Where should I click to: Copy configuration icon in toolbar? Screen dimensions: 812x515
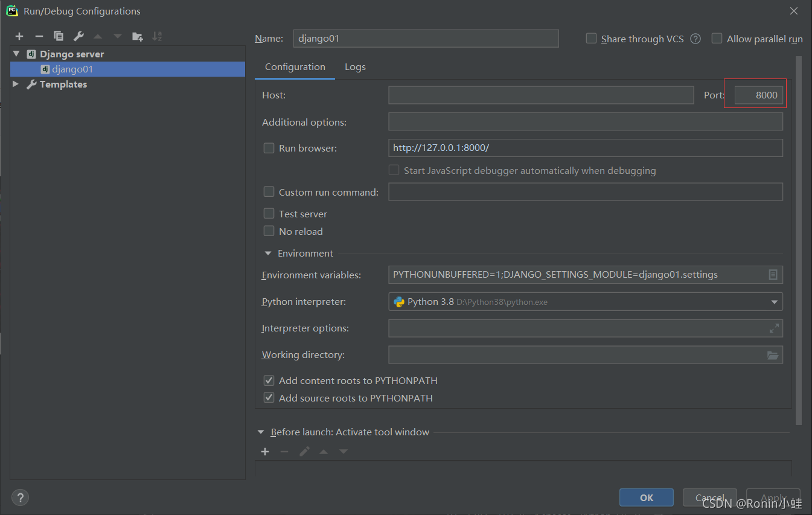(59, 37)
